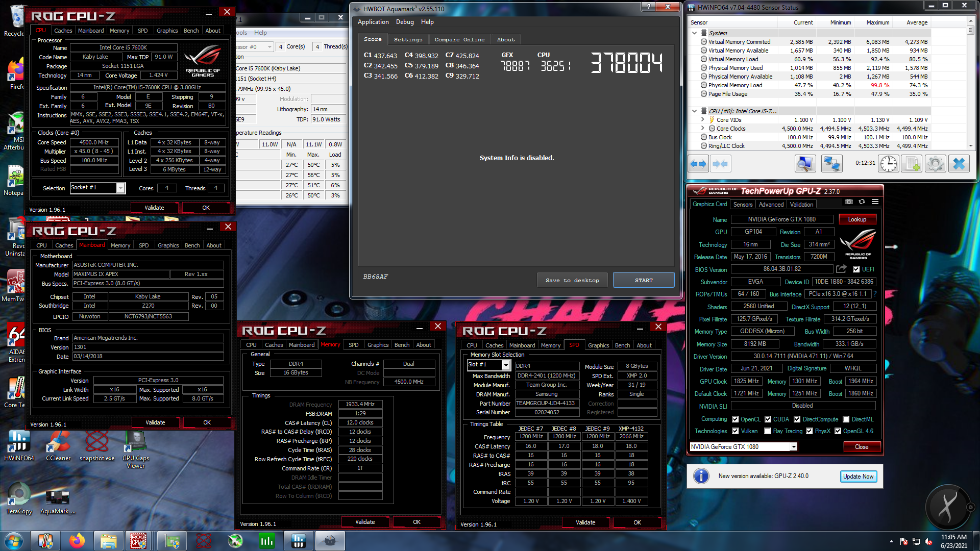Click HWiNFO shrink-layout arrows icon

(x=720, y=164)
